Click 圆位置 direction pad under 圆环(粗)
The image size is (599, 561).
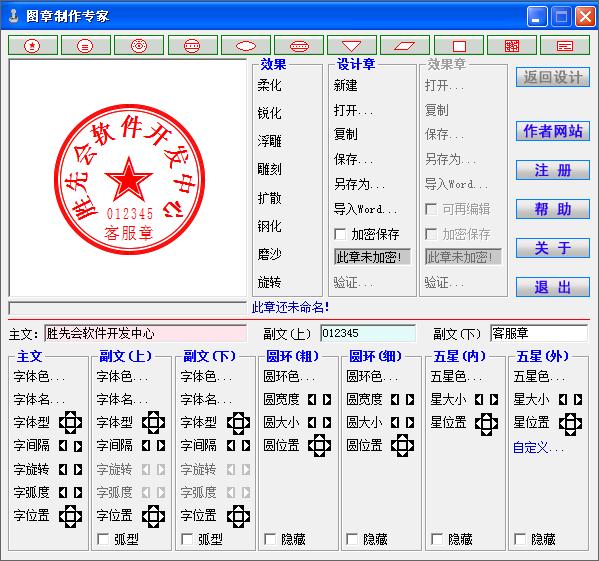pyautogui.click(x=320, y=445)
